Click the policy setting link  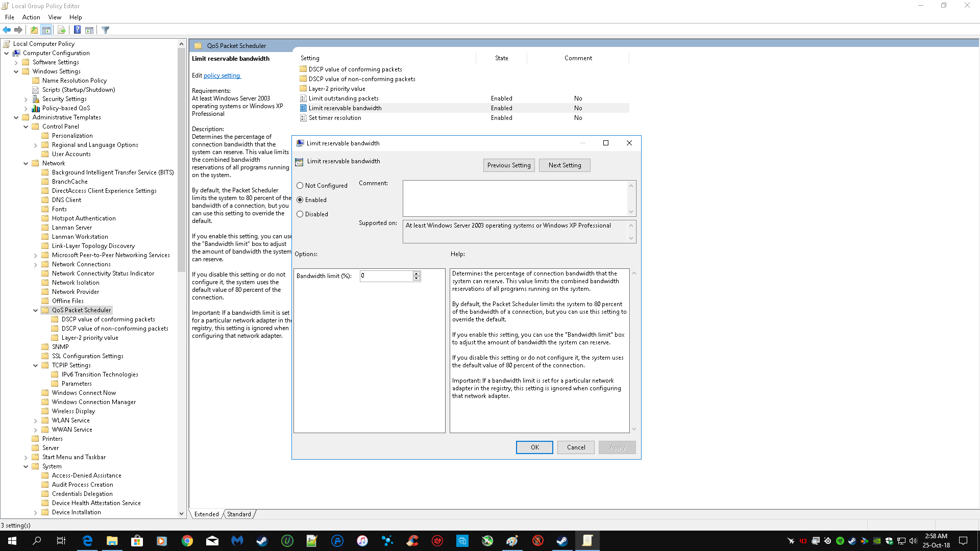point(222,76)
